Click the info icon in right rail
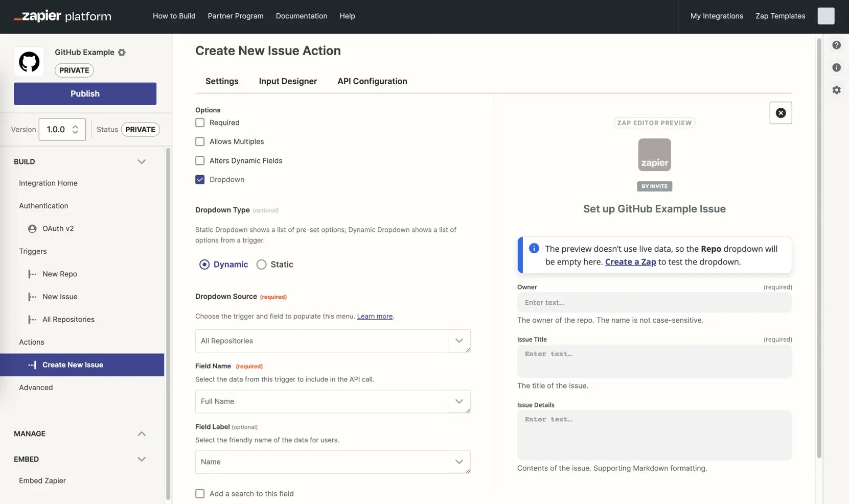The height and width of the screenshot is (504, 849). 836,67
